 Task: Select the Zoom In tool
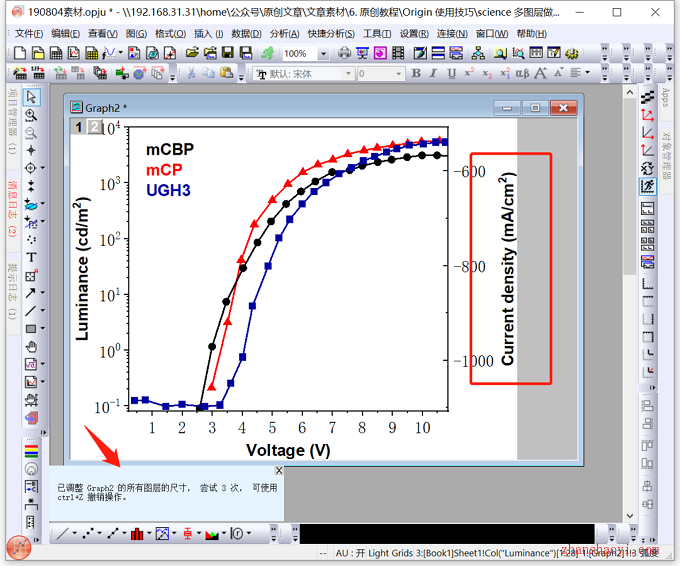click(x=31, y=115)
